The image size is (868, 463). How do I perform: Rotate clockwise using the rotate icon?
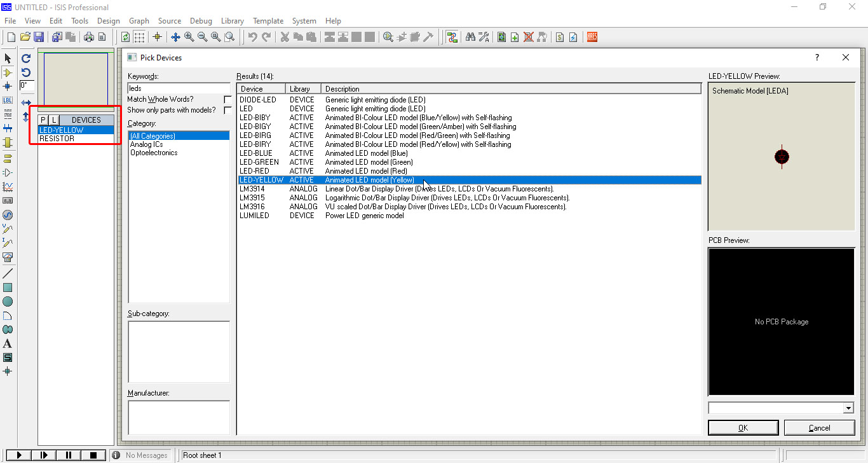pos(26,59)
